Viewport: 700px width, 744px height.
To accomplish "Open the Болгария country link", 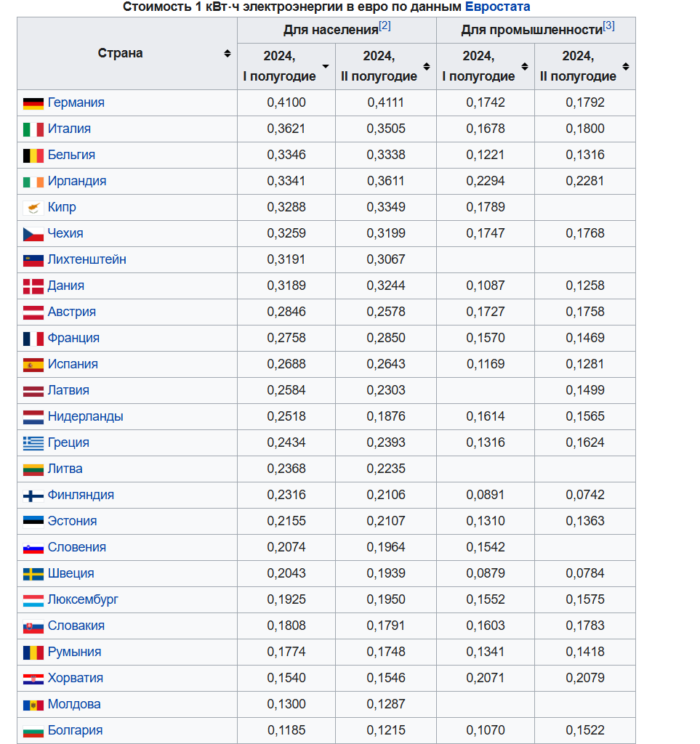I will (x=75, y=731).
